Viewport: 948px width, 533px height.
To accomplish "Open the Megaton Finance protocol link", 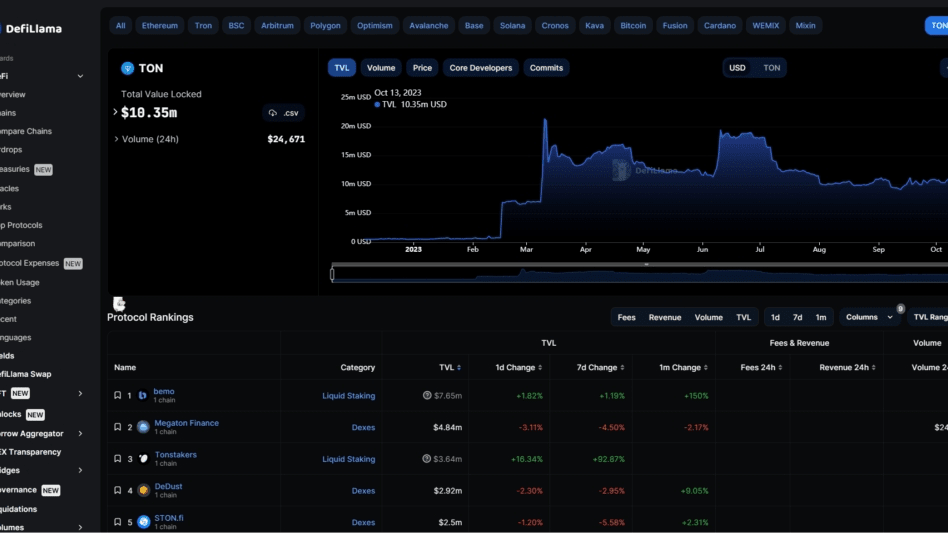I will click(x=186, y=423).
